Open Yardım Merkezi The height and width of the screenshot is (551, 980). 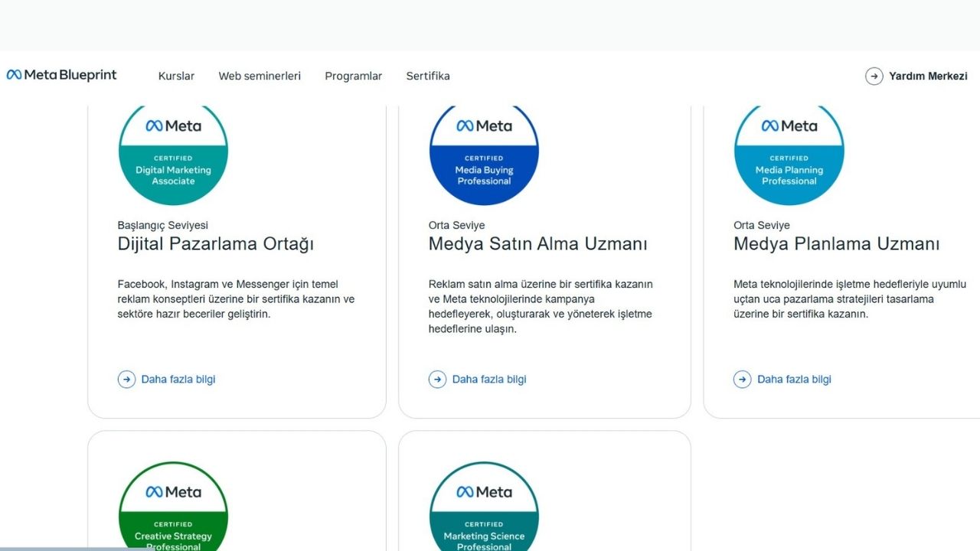click(x=928, y=76)
